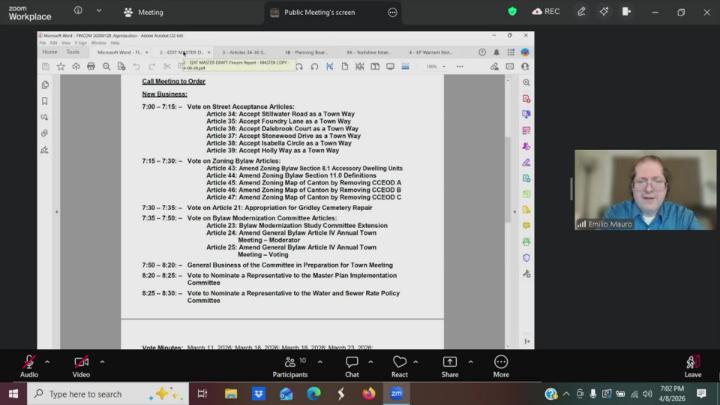Click the REC recording indicator
This screenshot has height=405, width=720.
pos(545,12)
